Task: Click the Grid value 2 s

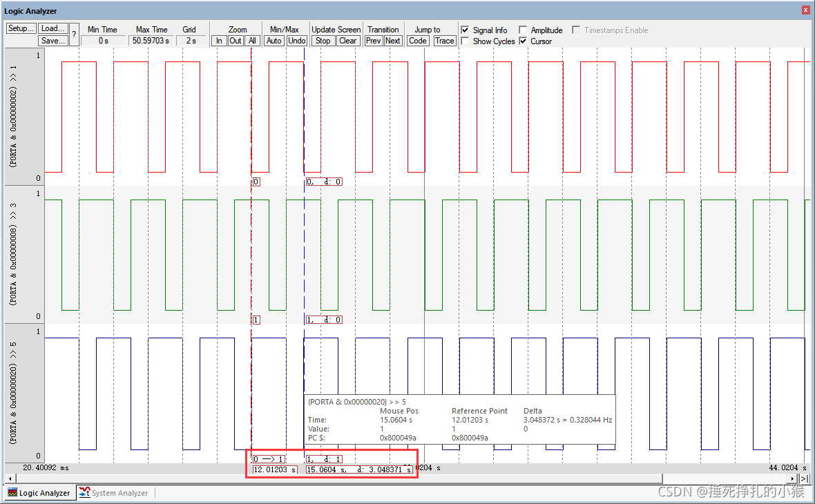Action: [x=191, y=41]
